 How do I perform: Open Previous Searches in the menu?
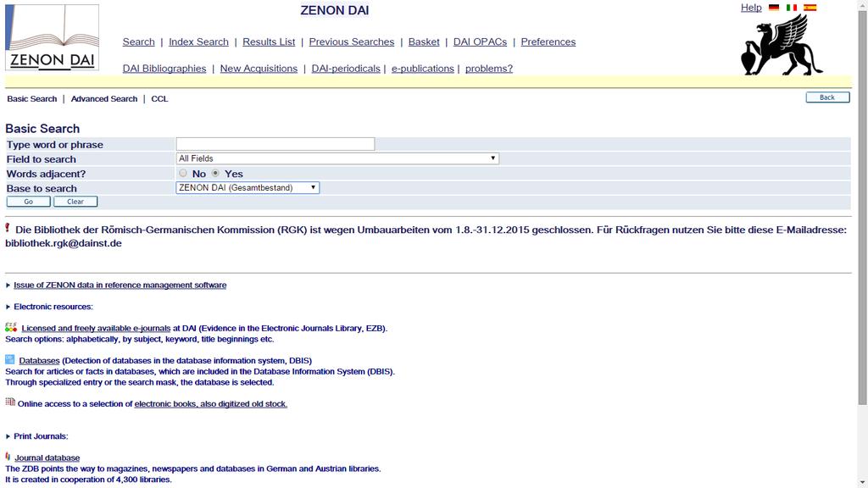[352, 42]
